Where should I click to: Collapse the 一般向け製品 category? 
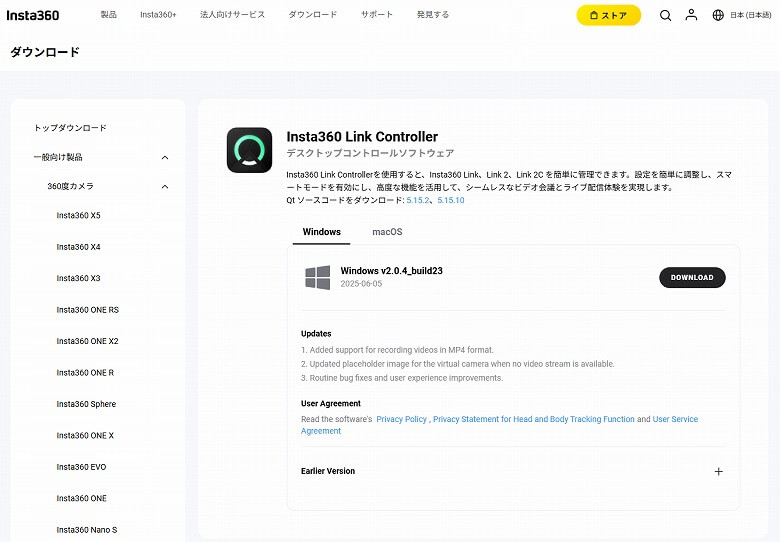165,157
